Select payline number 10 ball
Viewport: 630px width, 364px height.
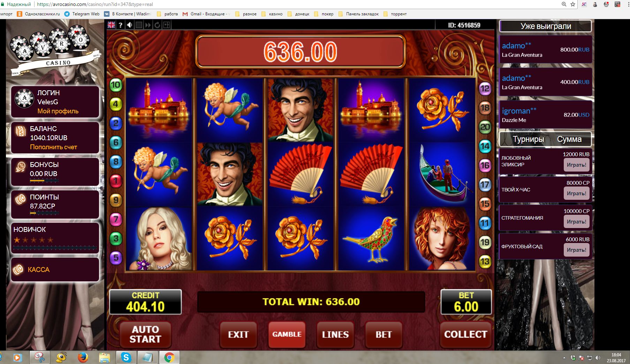[x=116, y=85]
